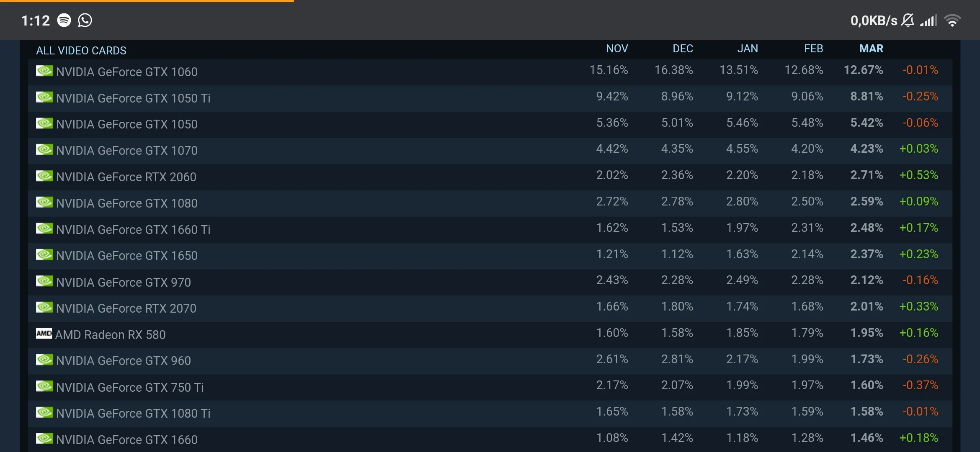Viewport: 980px width, 452px height.
Task: Select the NOV column header
Action: [x=617, y=49]
